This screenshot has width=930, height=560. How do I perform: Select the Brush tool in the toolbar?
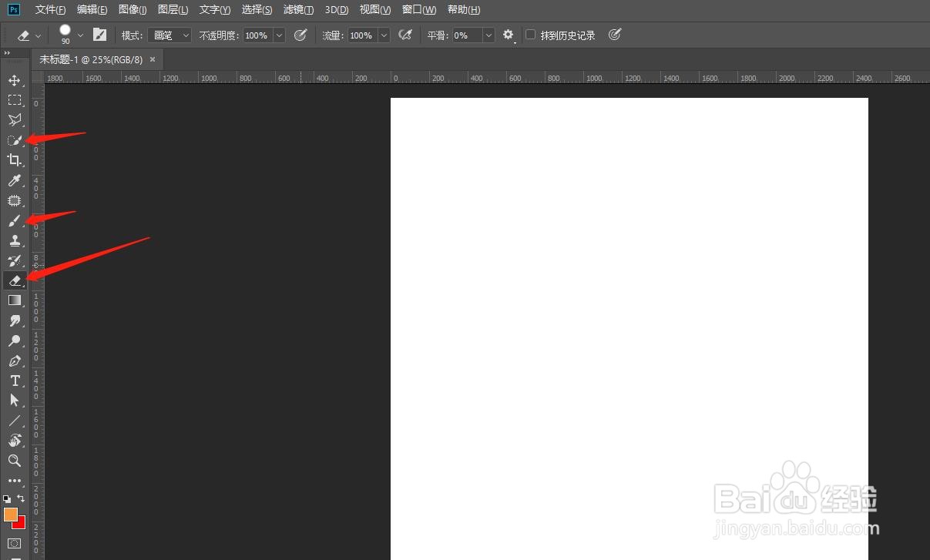point(15,220)
